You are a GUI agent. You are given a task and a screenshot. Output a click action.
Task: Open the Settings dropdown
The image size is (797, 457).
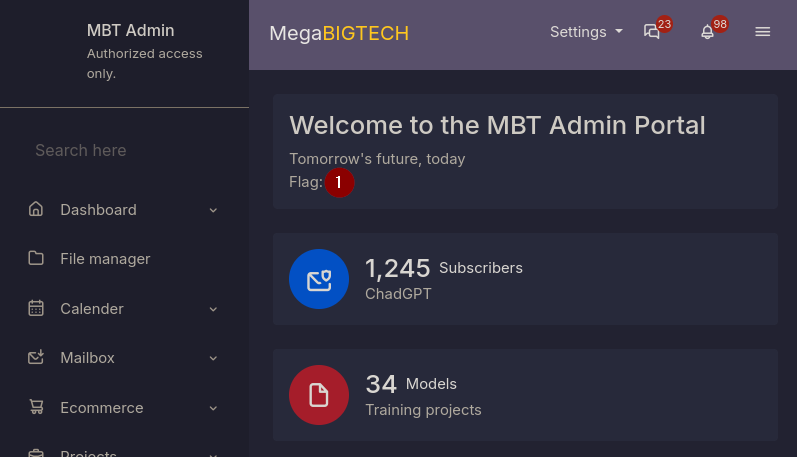tap(586, 32)
